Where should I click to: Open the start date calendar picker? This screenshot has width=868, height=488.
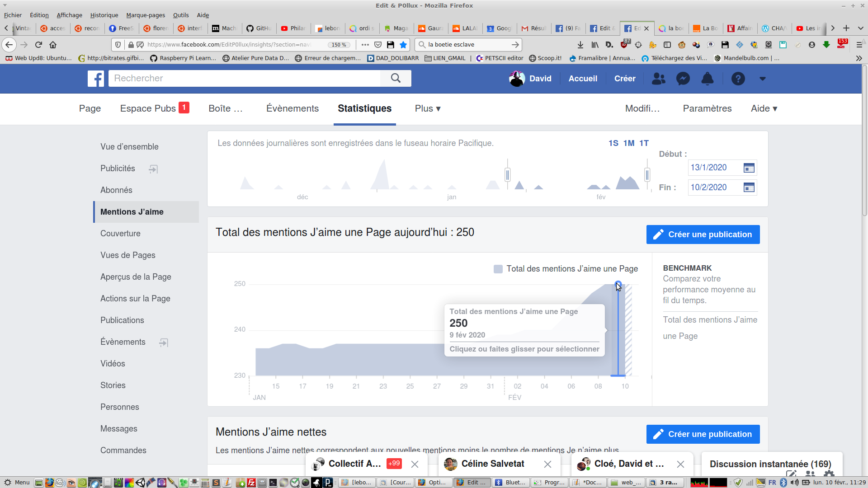[x=749, y=168]
